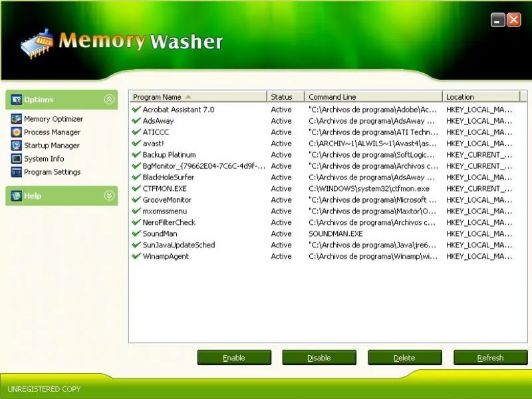
Task: Sort by Status column header
Action: pyautogui.click(x=286, y=96)
